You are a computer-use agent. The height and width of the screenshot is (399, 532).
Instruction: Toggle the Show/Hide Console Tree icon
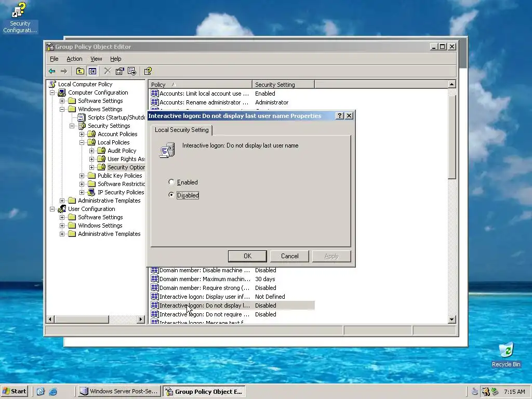pyautogui.click(x=92, y=71)
